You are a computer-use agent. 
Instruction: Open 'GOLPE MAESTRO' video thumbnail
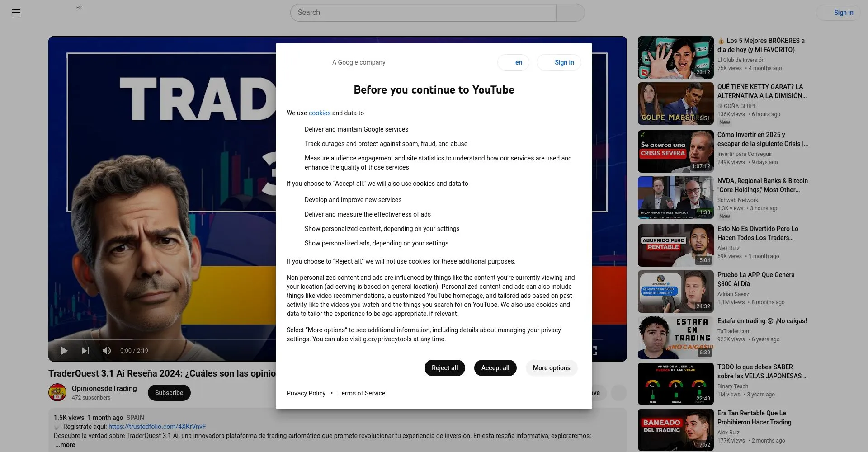(676, 104)
